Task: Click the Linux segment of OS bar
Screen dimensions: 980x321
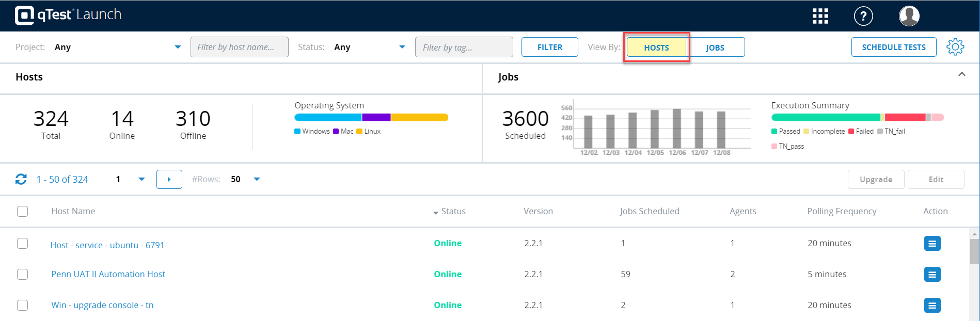Action: (419, 118)
